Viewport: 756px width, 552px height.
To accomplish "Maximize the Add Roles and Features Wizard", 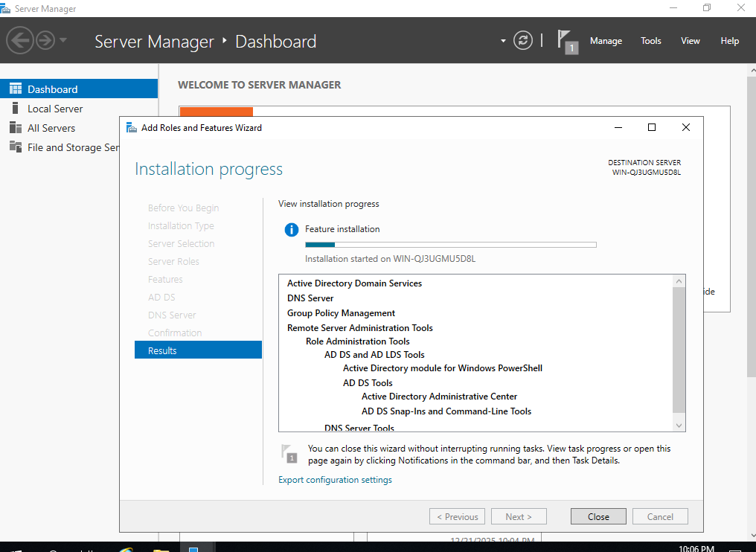I will pos(651,127).
